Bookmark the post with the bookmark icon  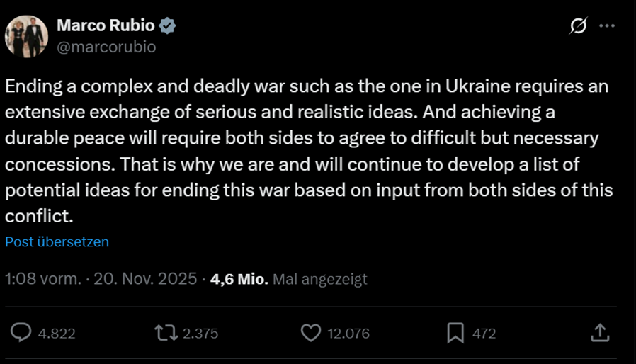(x=455, y=332)
